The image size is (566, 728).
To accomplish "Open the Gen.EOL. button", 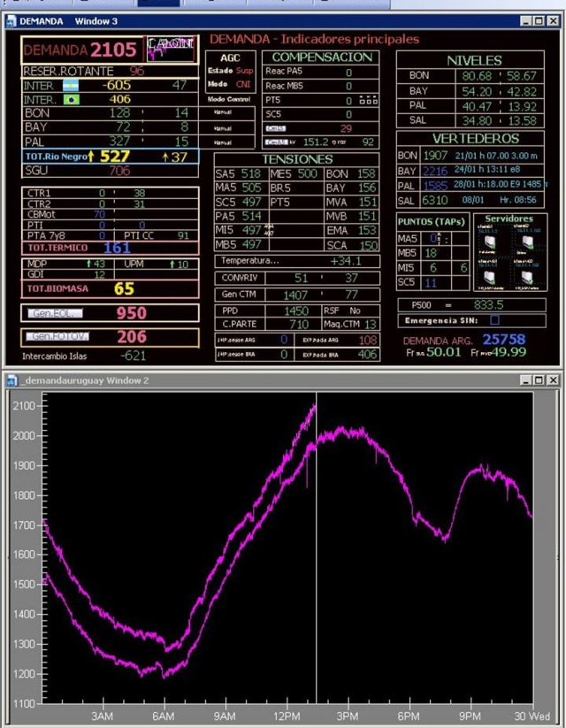I will (55, 313).
